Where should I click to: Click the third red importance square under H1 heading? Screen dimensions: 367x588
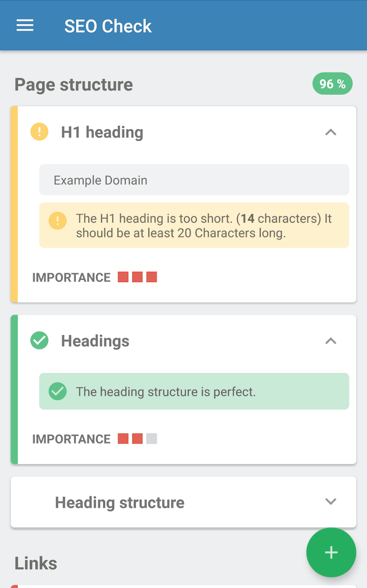(152, 277)
